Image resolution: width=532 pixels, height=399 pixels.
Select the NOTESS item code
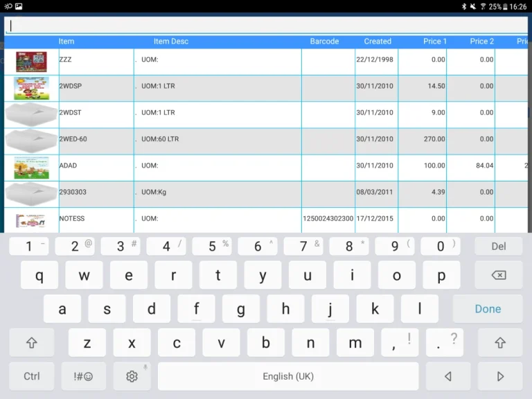pos(72,218)
